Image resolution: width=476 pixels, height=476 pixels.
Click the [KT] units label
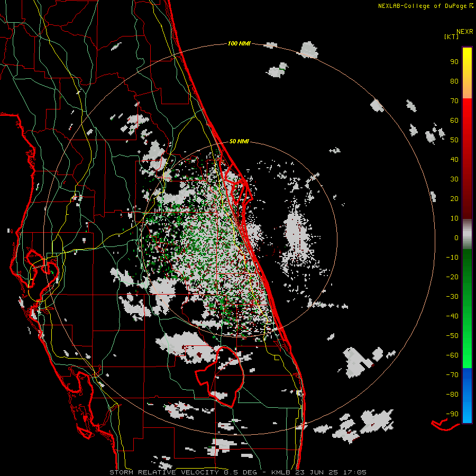click(451, 36)
